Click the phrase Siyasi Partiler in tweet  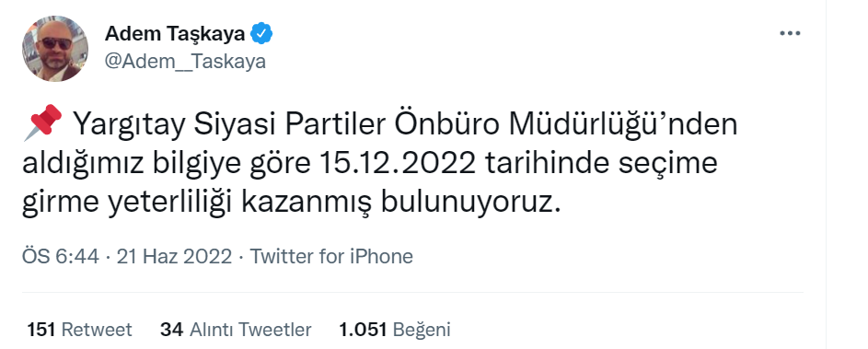(x=290, y=124)
